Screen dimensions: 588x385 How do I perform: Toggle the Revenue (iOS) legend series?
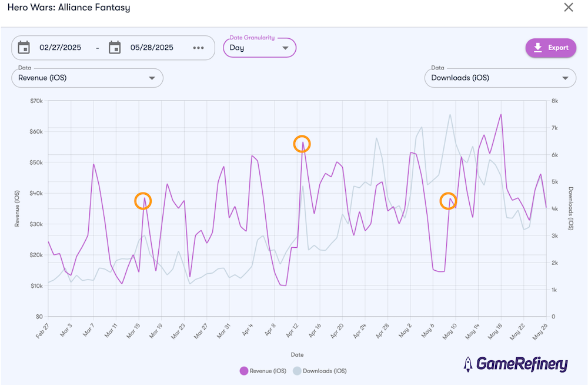pos(263,371)
